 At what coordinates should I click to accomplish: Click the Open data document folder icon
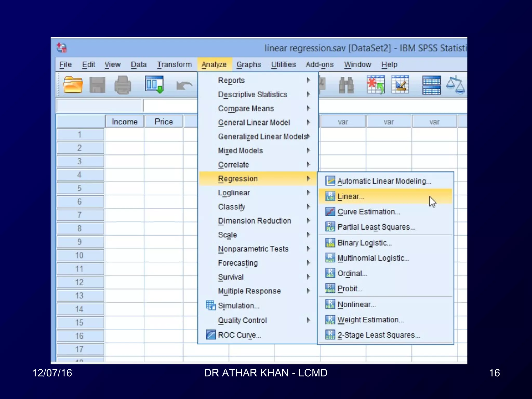point(73,85)
